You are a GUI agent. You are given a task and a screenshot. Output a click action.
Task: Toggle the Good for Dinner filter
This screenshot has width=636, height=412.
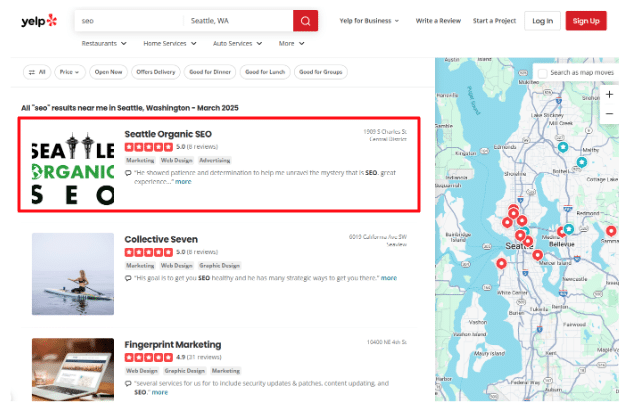pos(210,72)
